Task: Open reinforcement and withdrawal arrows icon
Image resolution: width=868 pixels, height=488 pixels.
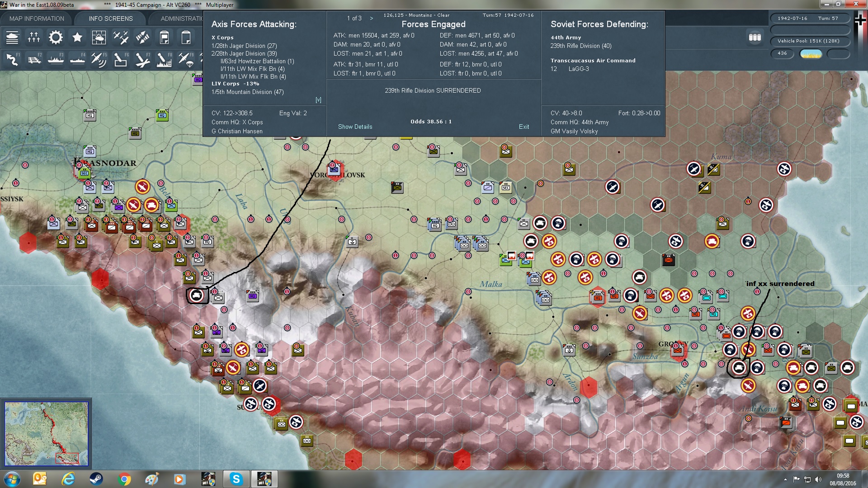Action: click(x=142, y=38)
